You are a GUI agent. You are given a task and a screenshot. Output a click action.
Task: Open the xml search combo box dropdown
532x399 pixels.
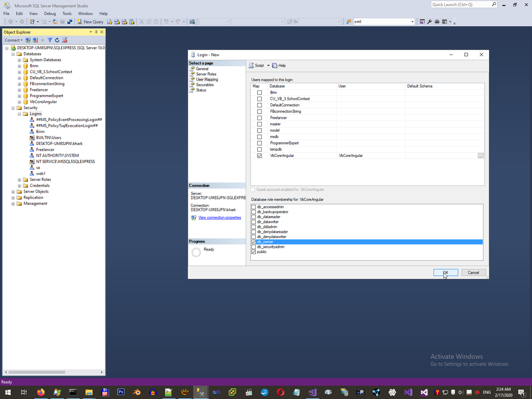tap(413, 22)
